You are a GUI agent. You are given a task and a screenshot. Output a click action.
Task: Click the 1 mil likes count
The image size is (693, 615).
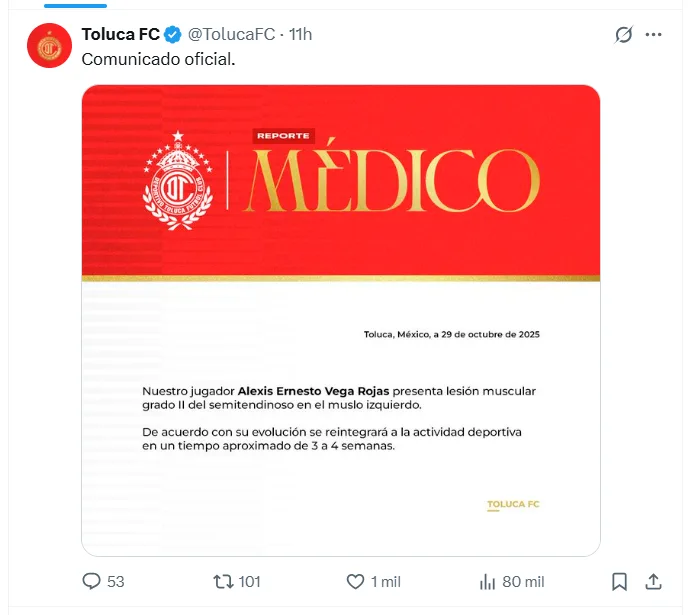click(x=386, y=581)
